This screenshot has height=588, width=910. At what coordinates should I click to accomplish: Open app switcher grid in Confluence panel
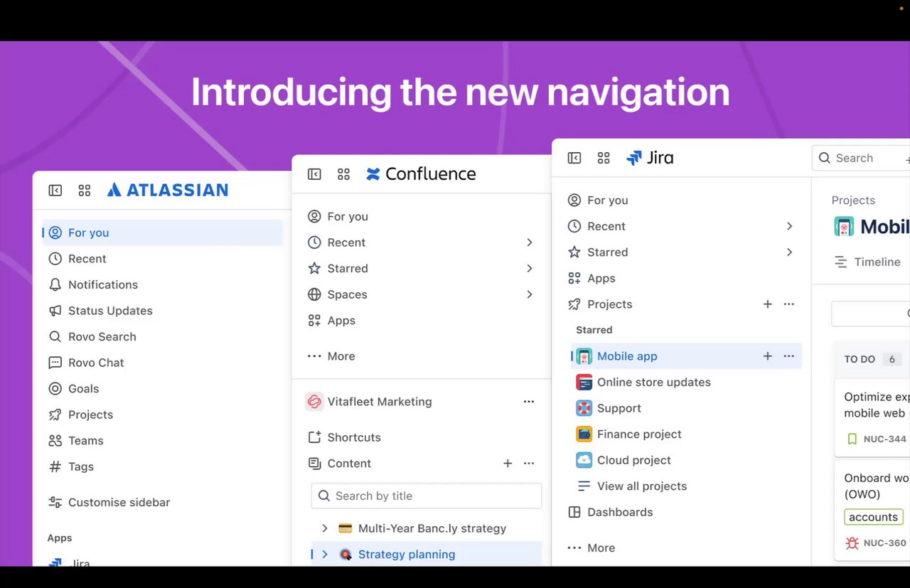(x=344, y=174)
